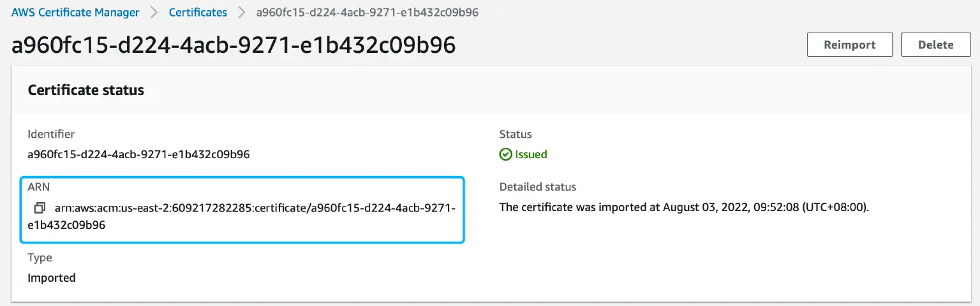Click the certificate ID in the breadcrumb trail
This screenshot has width=980, height=306.
(367, 12)
